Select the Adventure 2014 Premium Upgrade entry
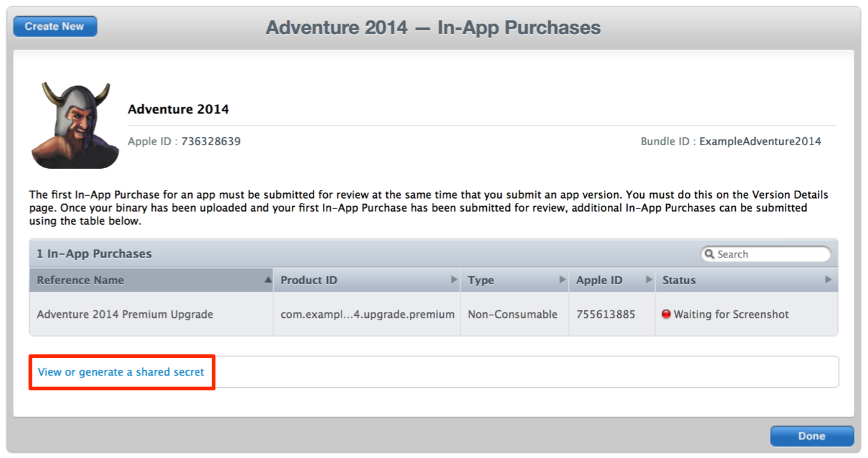 (125, 315)
